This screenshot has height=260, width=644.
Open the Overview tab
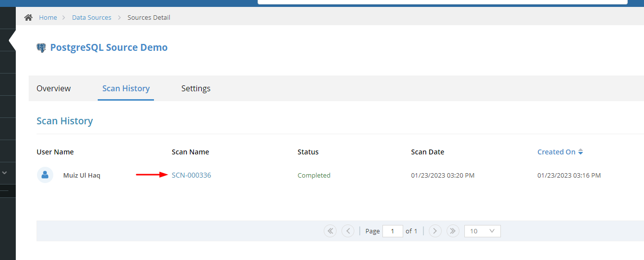(54, 88)
